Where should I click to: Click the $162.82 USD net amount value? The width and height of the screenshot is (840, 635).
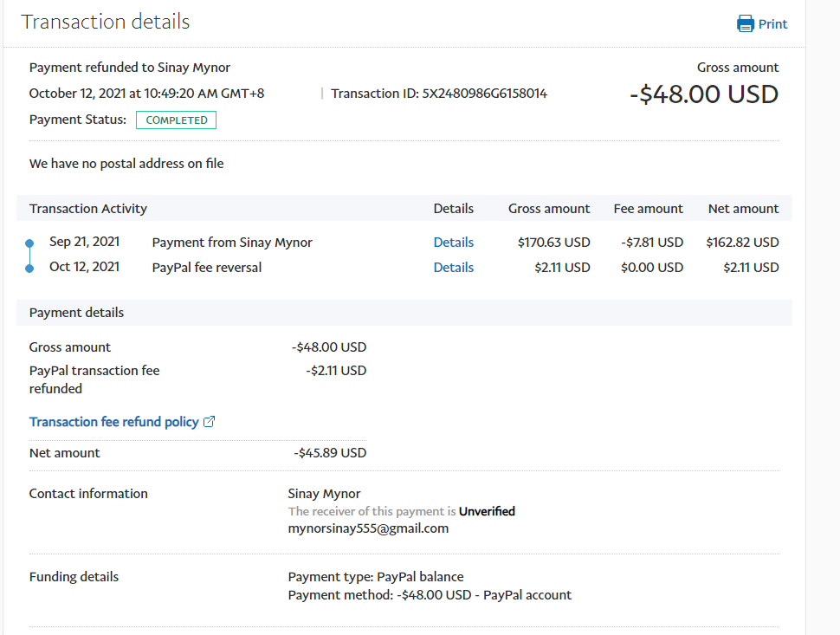tap(742, 243)
